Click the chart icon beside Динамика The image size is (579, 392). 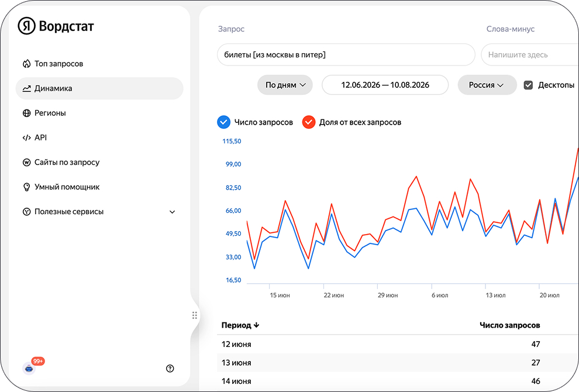(26, 88)
